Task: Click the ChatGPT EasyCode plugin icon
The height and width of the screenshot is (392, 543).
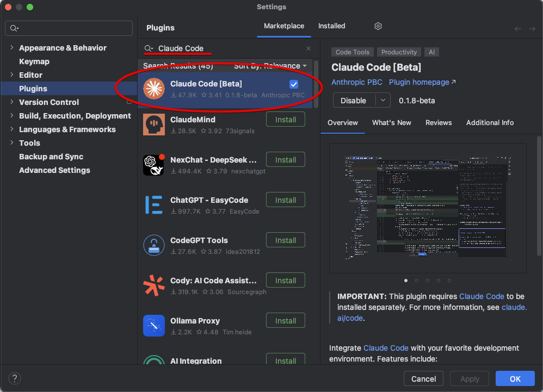Action: pyautogui.click(x=154, y=205)
